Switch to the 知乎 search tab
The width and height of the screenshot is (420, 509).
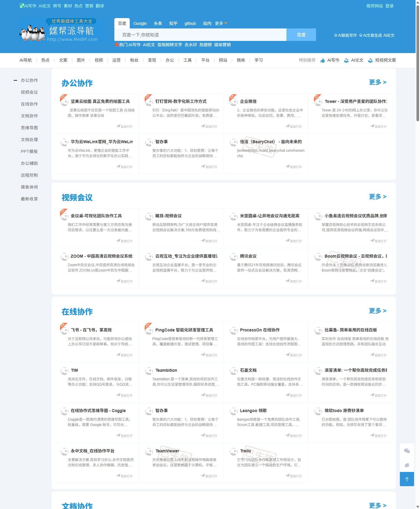173,23
